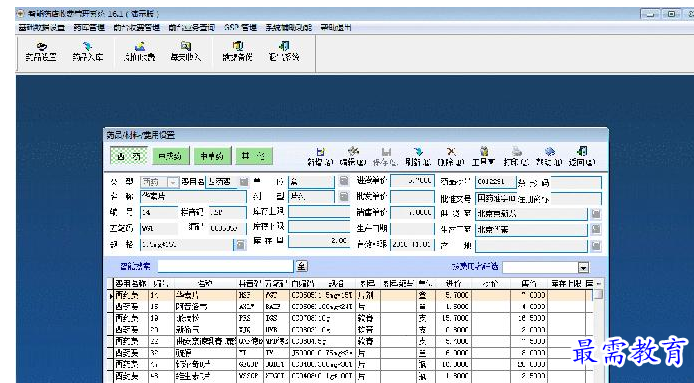
Task: Click lookup icon next to 剂型 field
Action: 344,197
